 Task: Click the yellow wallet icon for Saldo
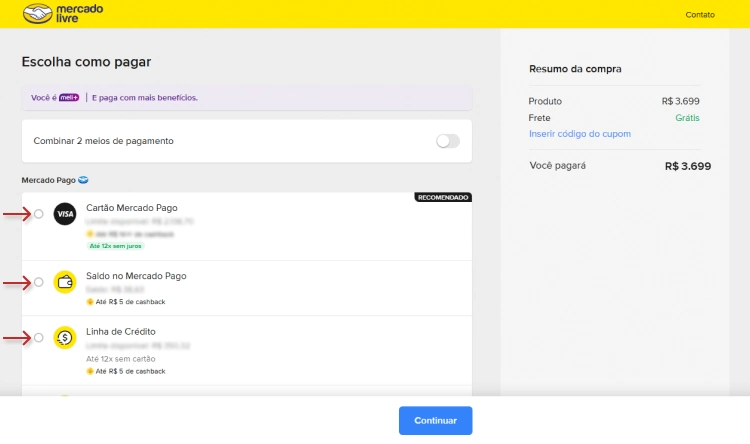65,282
